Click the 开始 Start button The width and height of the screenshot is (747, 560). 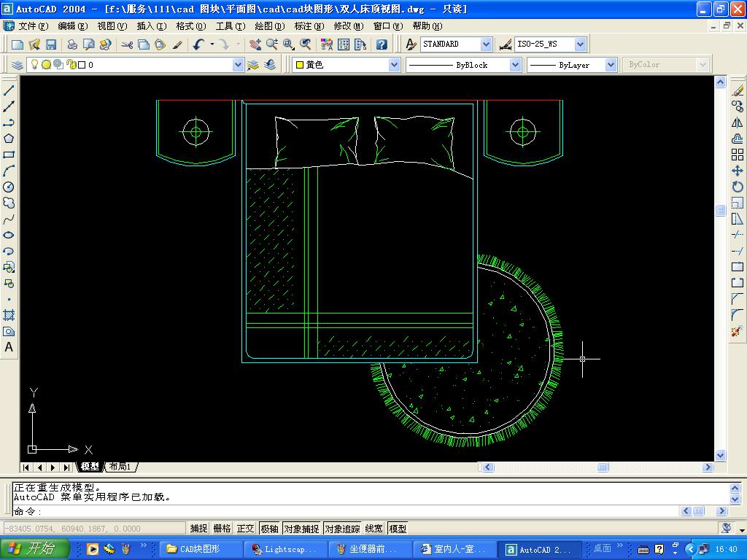click(x=34, y=549)
